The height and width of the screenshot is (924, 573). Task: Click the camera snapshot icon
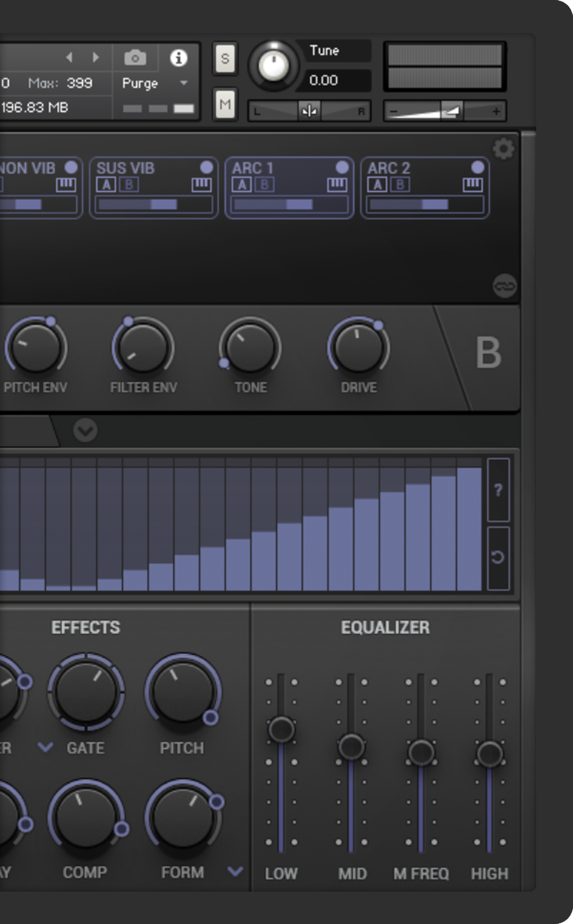point(135,58)
